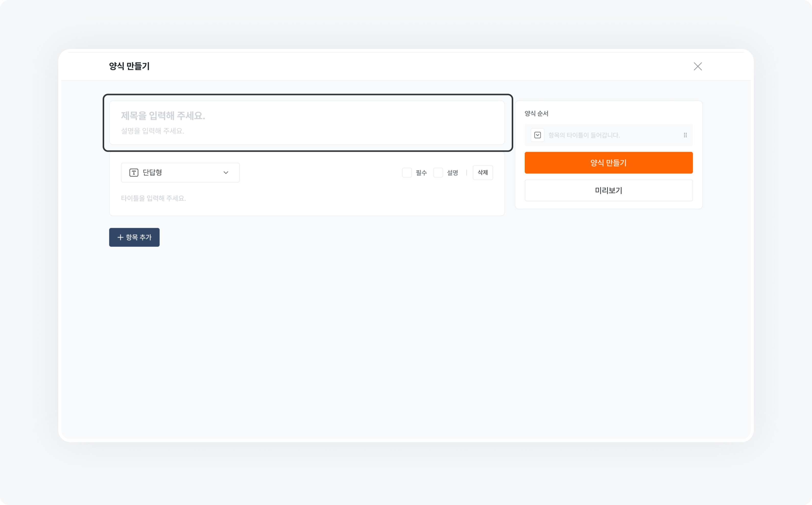Click the chevron icon inside the 단답형 selector
This screenshot has height=505, width=812.
[x=226, y=173]
